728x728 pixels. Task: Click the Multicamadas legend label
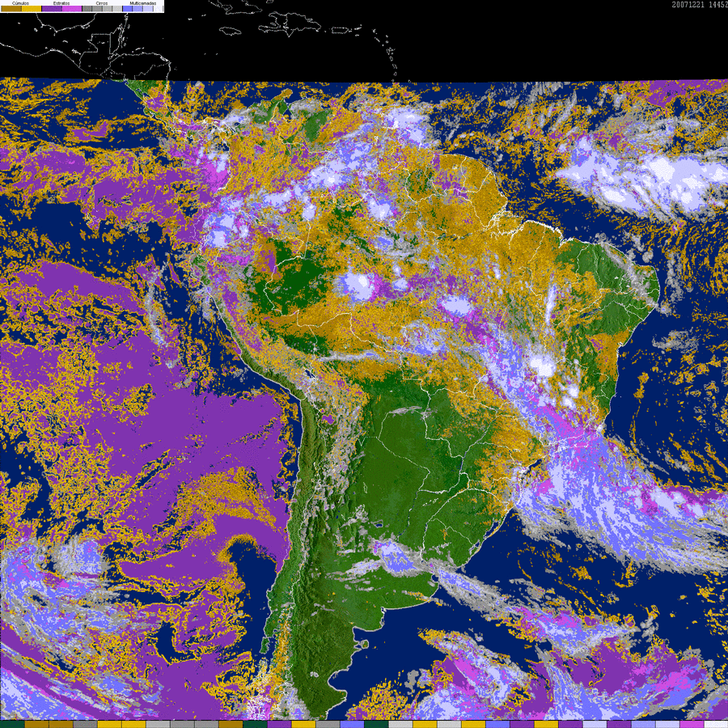[x=143, y=3]
